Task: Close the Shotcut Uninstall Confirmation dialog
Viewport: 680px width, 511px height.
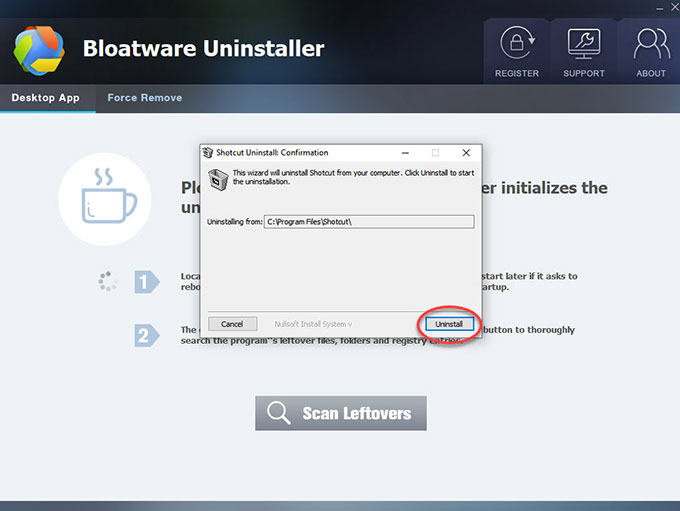Action: (466, 153)
